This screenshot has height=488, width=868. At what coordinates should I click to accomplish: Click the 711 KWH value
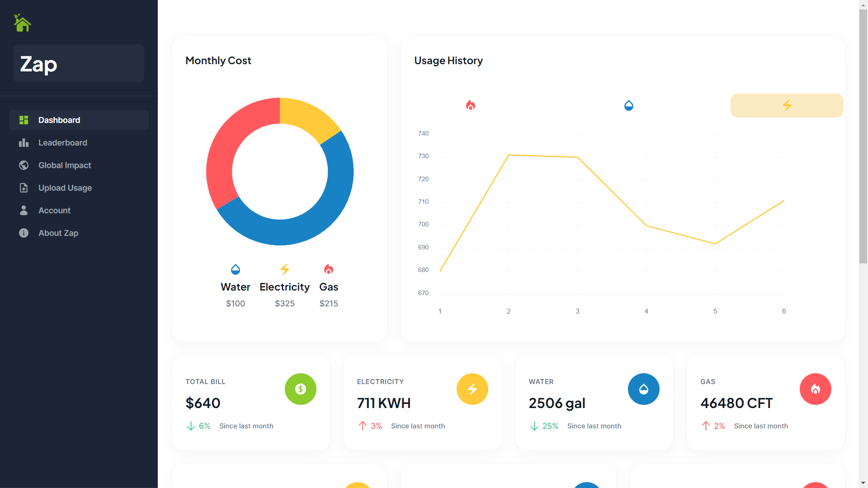[x=384, y=403]
